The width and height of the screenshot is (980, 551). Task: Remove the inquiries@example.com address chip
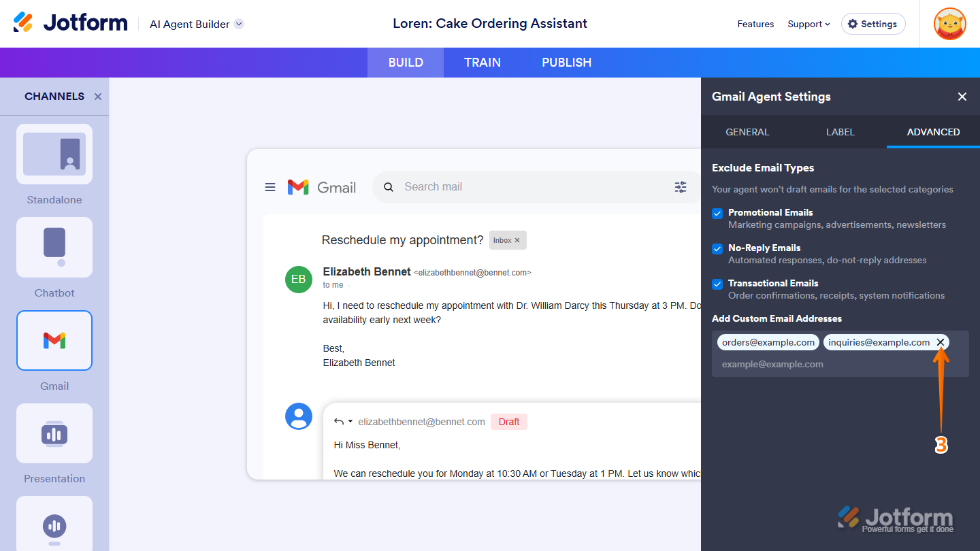pos(941,342)
